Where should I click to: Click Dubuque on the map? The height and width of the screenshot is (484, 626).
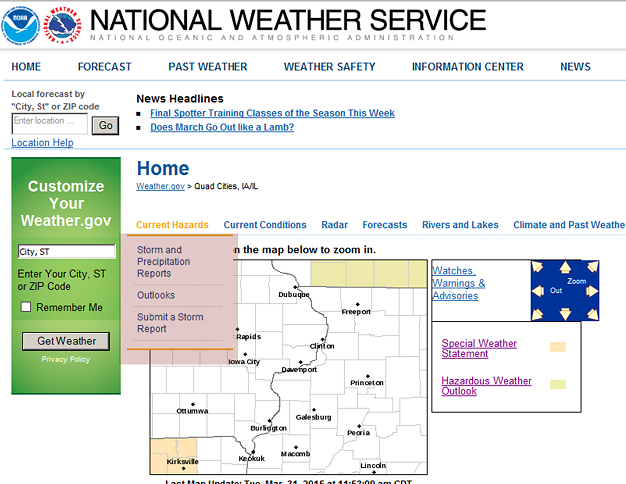(x=294, y=294)
